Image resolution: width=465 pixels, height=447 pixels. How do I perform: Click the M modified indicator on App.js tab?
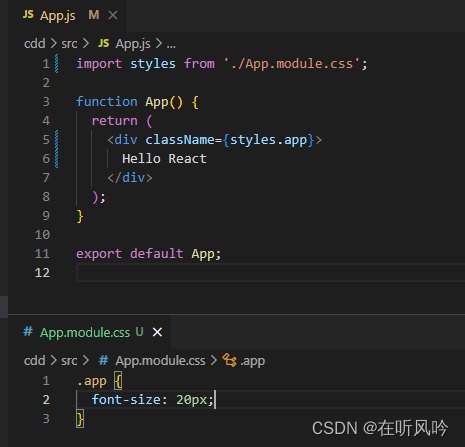94,15
